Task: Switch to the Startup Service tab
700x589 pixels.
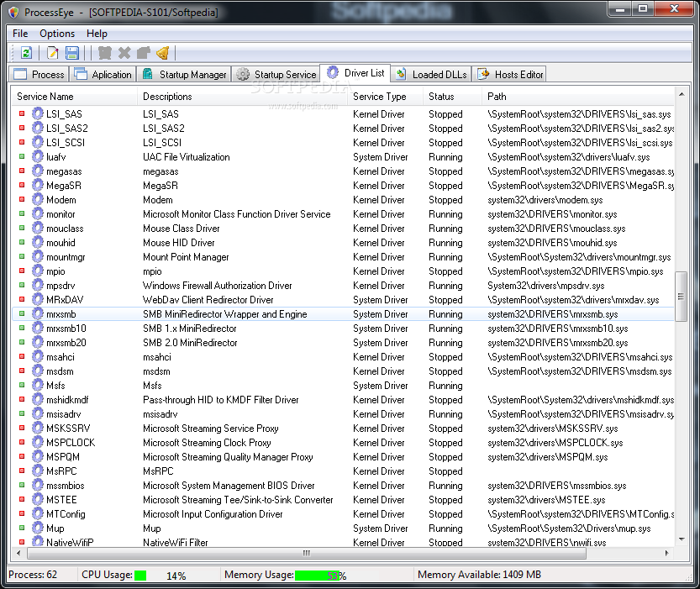Action: point(276,74)
